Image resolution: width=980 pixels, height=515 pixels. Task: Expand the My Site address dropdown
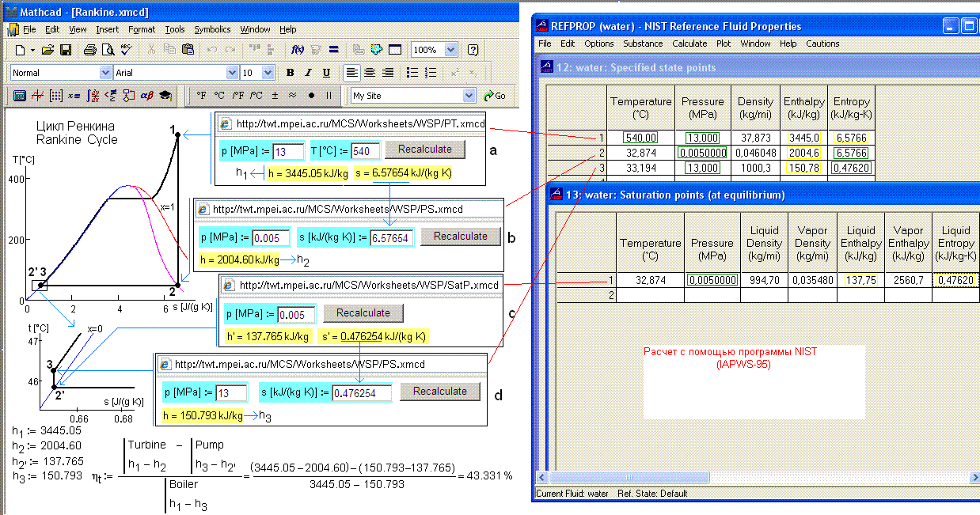tap(469, 96)
